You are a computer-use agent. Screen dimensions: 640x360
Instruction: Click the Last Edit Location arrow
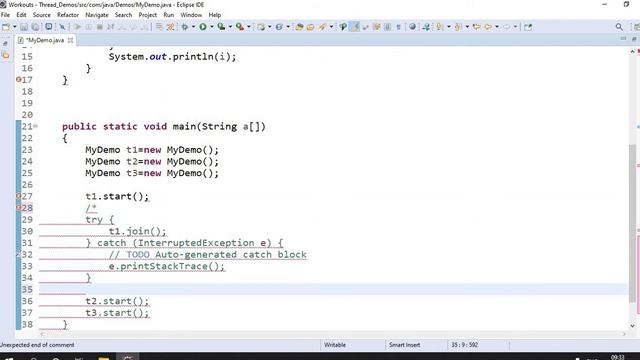pyautogui.click(x=476, y=27)
